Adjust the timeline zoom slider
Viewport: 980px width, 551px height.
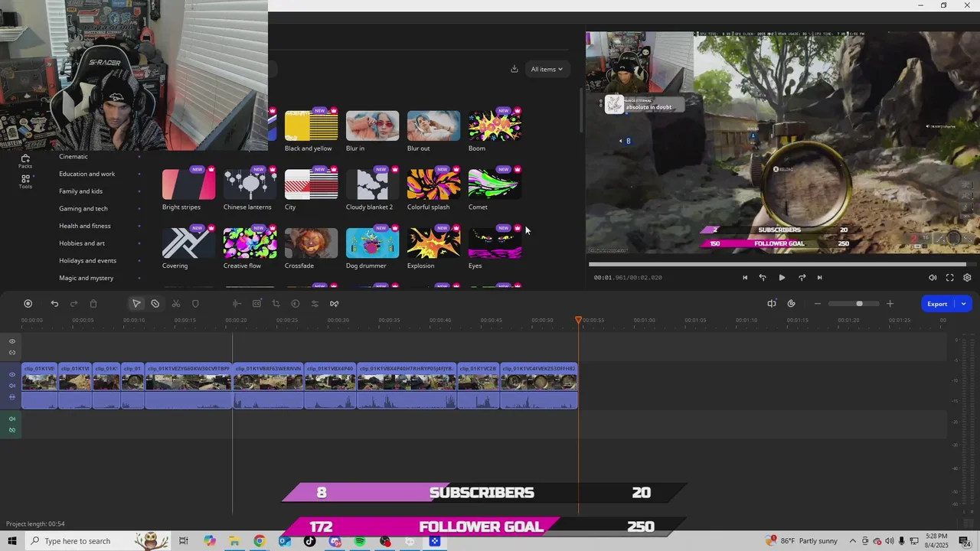click(x=854, y=304)
